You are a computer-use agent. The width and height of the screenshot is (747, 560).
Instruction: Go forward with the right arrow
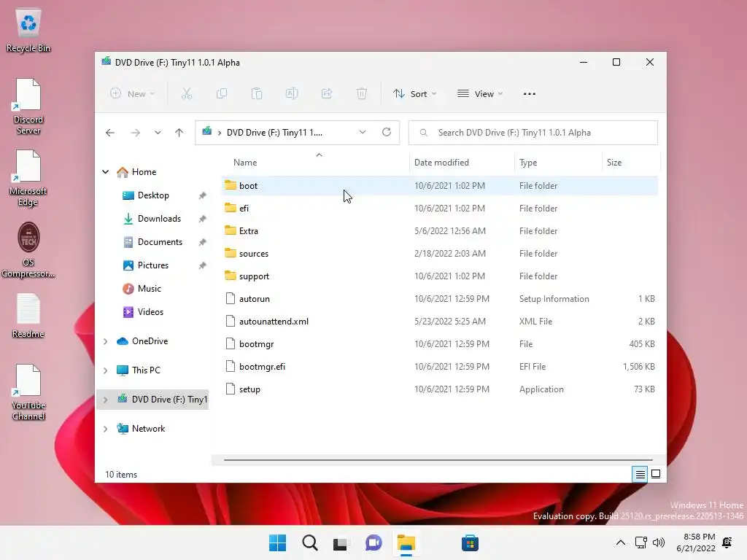point(136,133)
